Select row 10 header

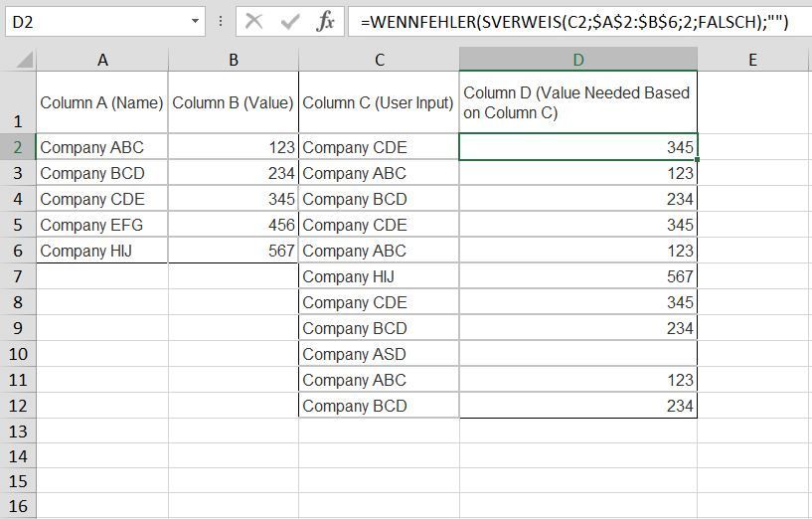coord(18,354)
